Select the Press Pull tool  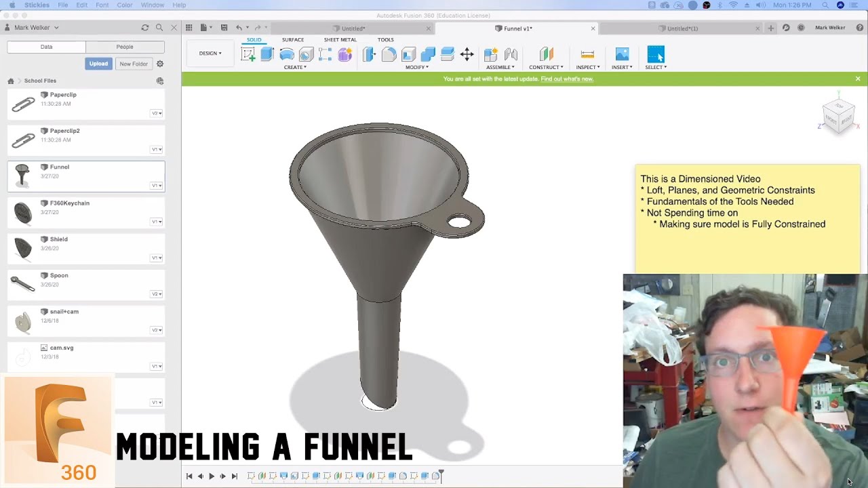[370, 55]
